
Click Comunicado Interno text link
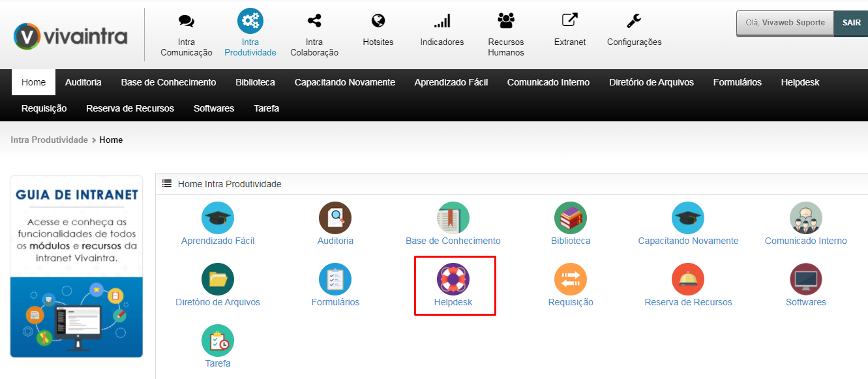point(806,241)
